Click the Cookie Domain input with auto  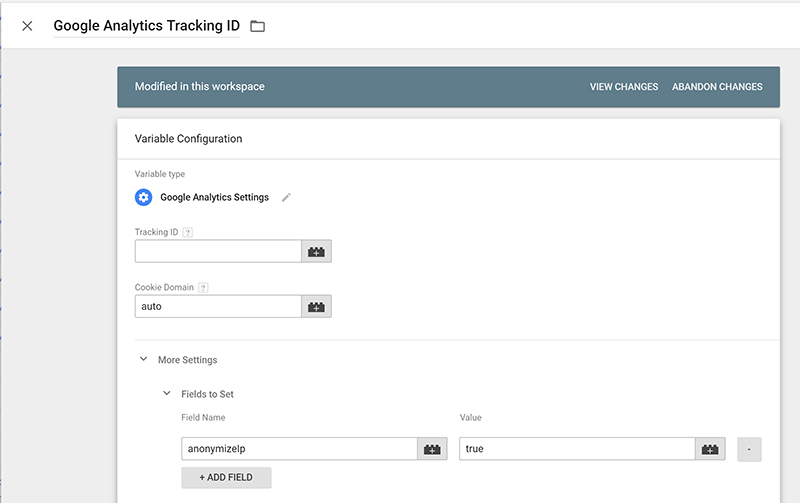218,307
